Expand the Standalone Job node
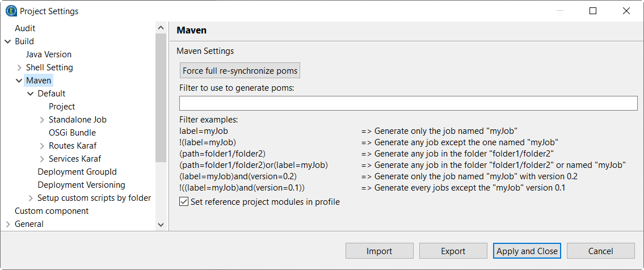Screen dimensions: 644x270 [x=42, y=120]
